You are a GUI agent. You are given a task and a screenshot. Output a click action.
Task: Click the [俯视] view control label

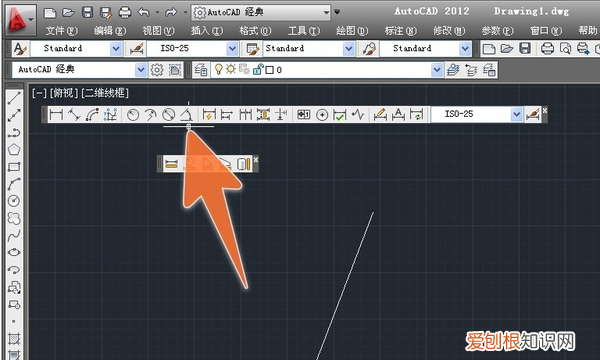click(64, 93)
